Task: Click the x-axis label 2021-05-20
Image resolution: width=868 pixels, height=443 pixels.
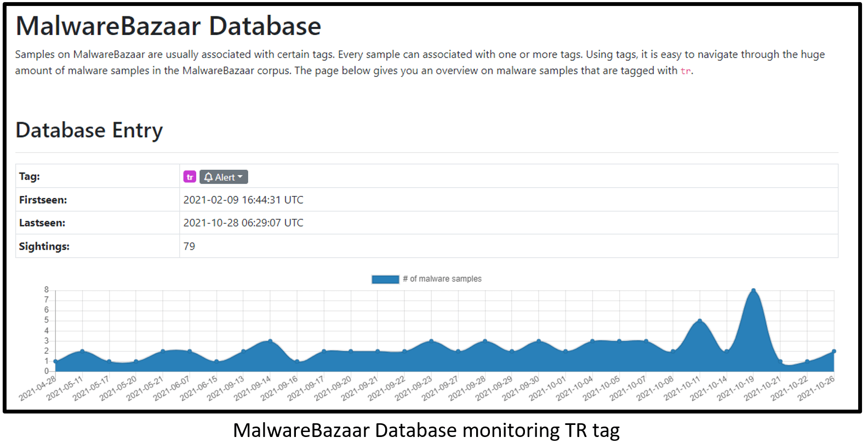Action: click(x=118, y=388)
